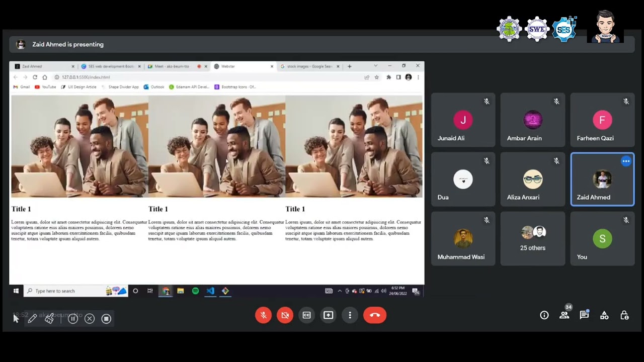Open Cortana circle on taskbar
Image resolution: width=644 pixels, height=362 pixels.
[135, 291]
